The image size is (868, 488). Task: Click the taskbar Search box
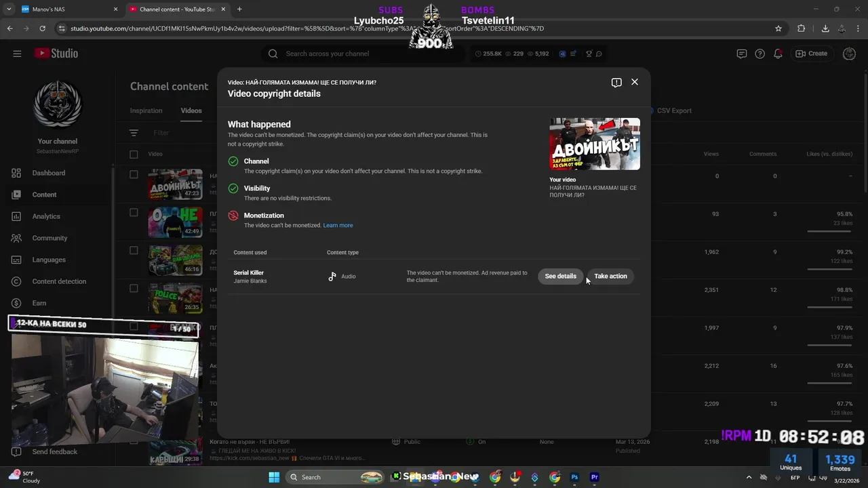(x=335, y=477)
